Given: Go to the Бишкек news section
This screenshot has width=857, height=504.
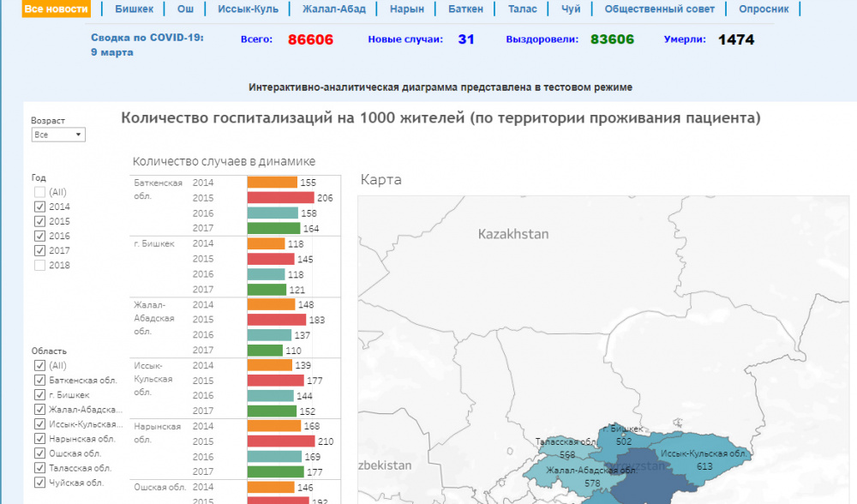Looking at the screenshot, I should (x=133, y=9).
